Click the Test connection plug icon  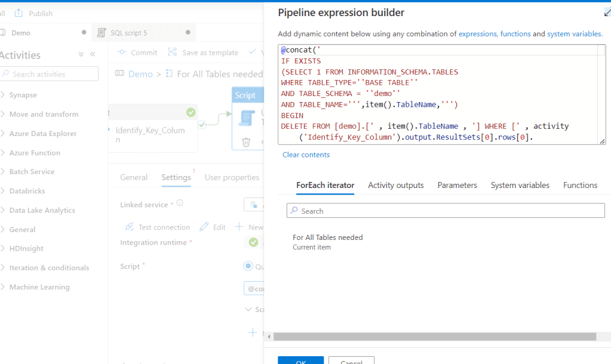pos(129,227)
